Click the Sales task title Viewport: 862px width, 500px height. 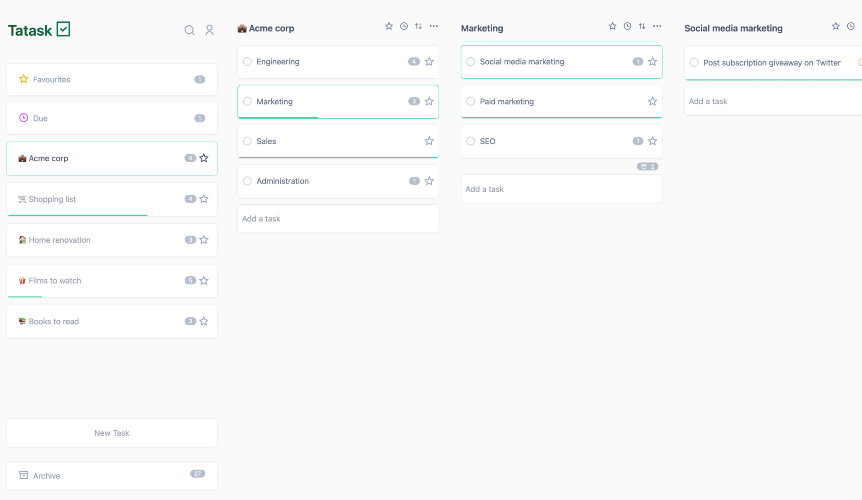click(x=266, y=141)
